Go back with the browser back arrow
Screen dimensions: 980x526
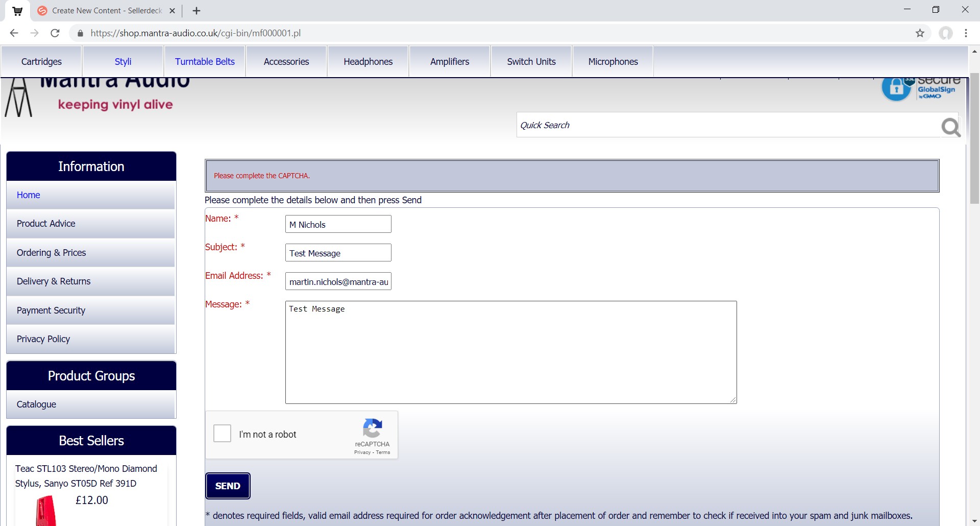[14, 33]
